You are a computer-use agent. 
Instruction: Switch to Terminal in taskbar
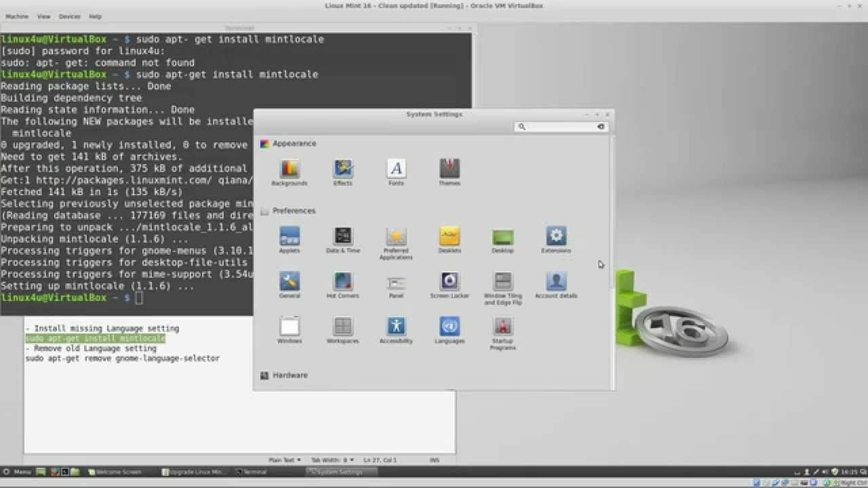pos(251,472)
